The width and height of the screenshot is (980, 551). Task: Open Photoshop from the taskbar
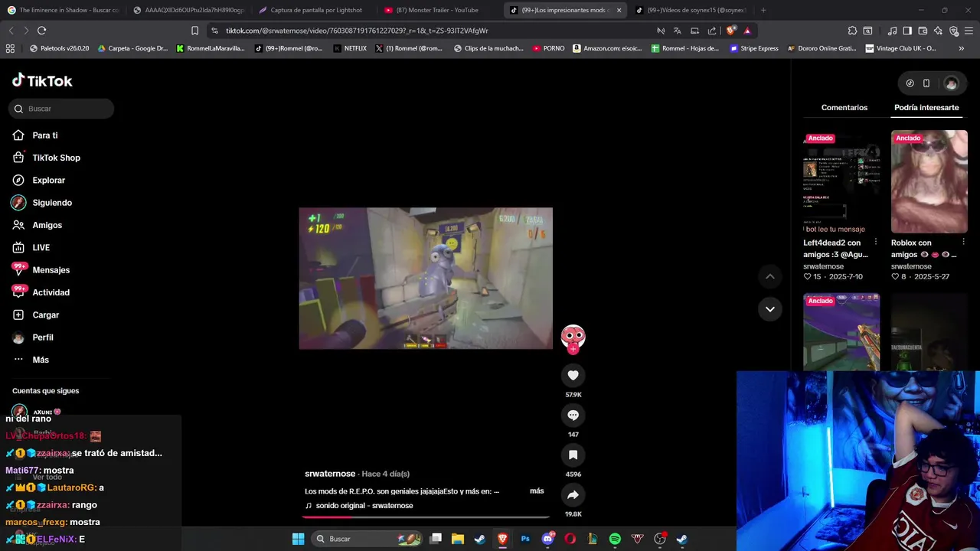[x=525, y=539]
